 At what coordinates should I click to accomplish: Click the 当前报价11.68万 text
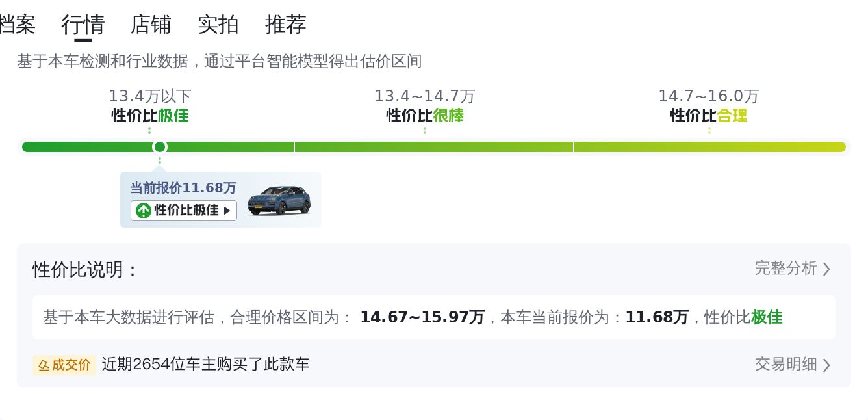pos(184,188)
